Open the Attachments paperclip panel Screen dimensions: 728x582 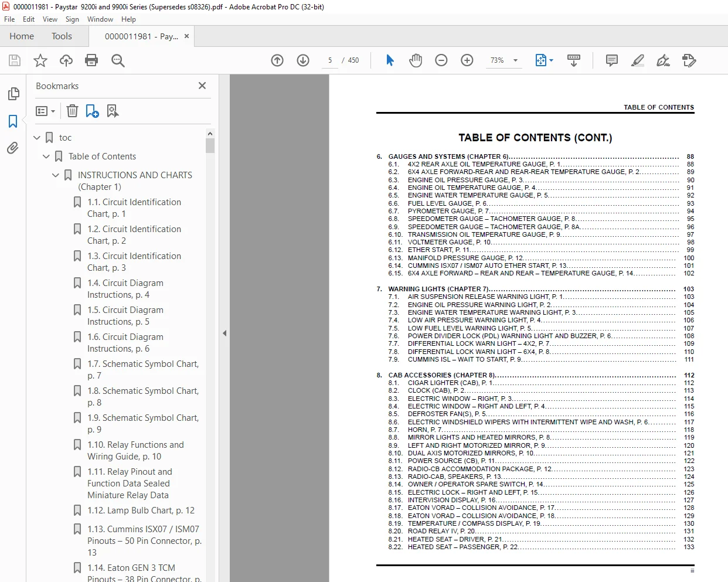[13, 148]
